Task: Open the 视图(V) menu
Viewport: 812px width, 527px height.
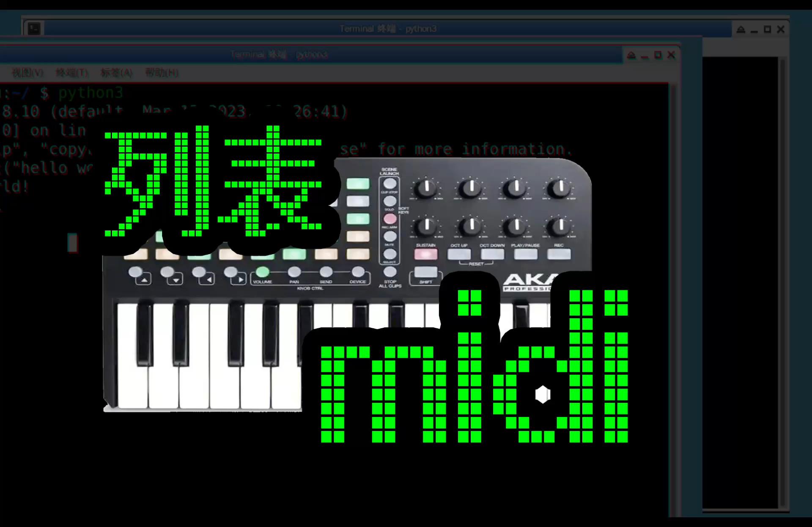Action: coord(27,73)
